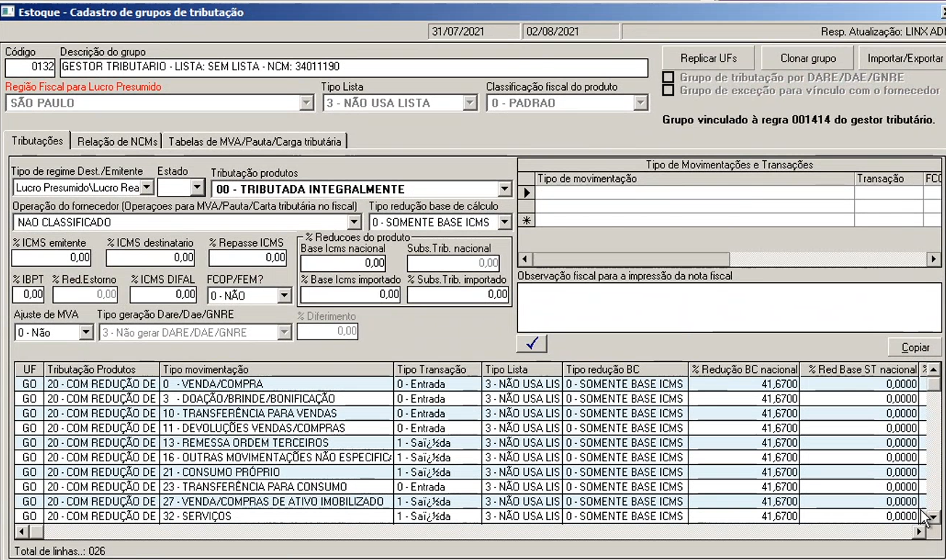Click the new row asterisk in movement grid
Screen dimensions: 946x560
point(527,221)
